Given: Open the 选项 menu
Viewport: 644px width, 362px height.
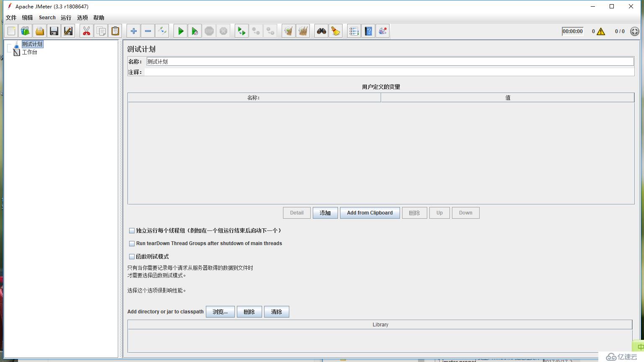Looking at the screenshot, I should 83,18.
